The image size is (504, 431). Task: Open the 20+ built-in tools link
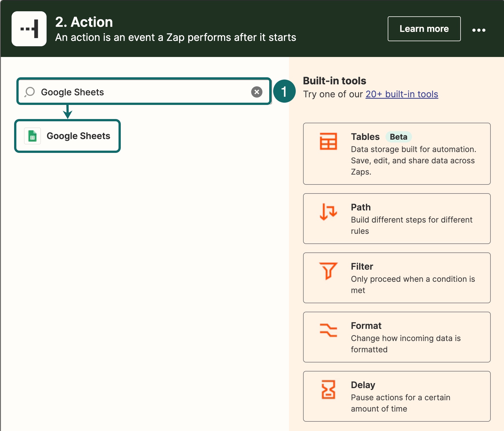coord(402,94)
